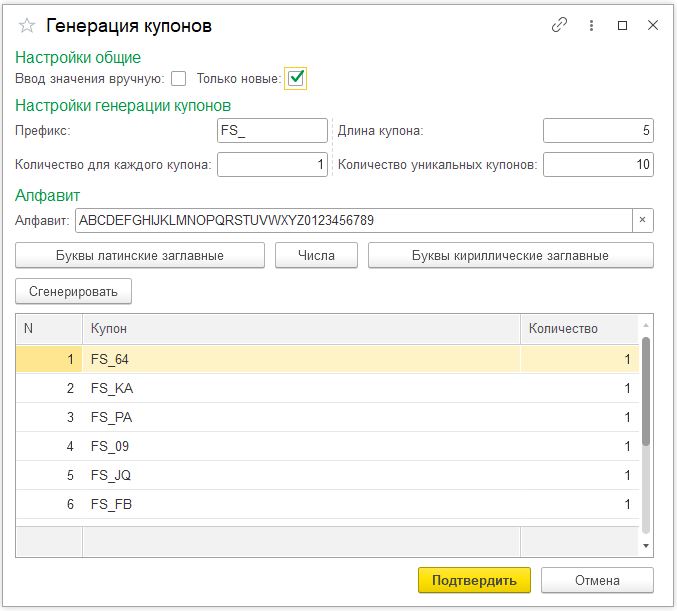The width and height of the screenshot is (677, 611).
Task: Generate coupons with Сгенерировать button
Action: tap(73, 291)
